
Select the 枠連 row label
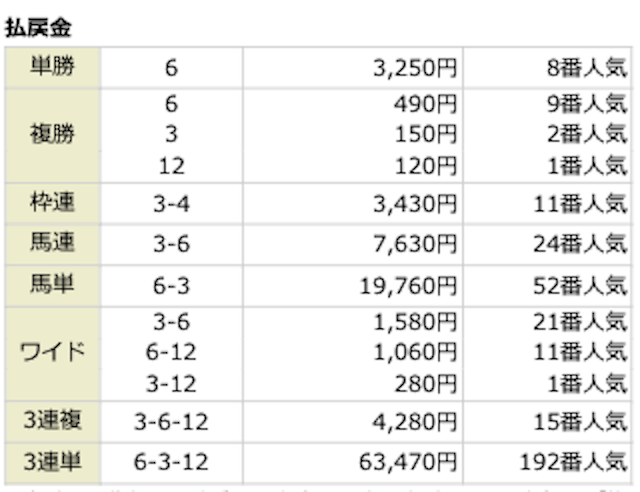pyautogui.click(x=51, y=205)
